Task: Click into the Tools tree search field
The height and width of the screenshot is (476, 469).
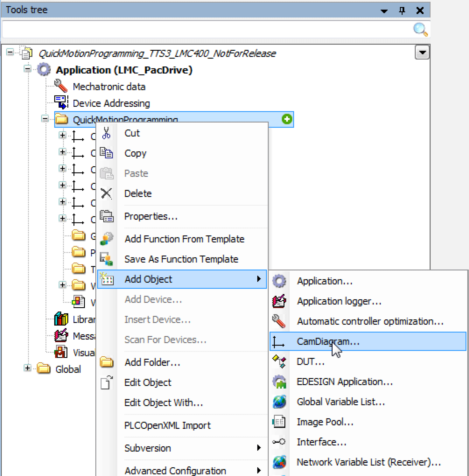Action: 207,30
